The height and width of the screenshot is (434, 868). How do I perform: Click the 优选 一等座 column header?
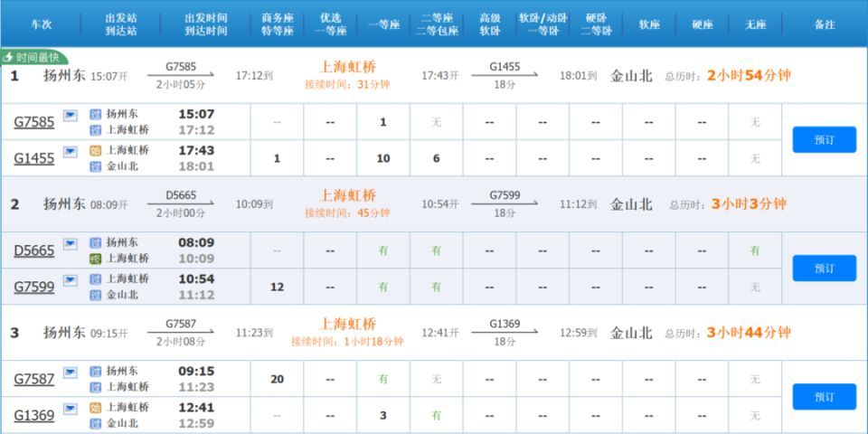point(331,24)
